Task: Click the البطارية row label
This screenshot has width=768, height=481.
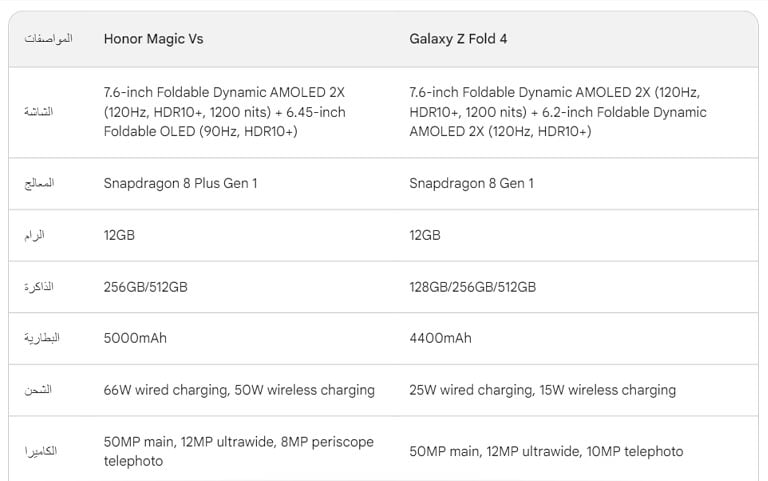Action: click(x=42, y=338)
